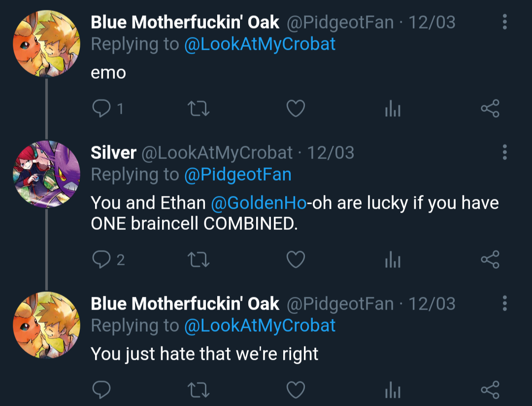
Task: Open more options on the last tweet
Action: click(504, 304)
